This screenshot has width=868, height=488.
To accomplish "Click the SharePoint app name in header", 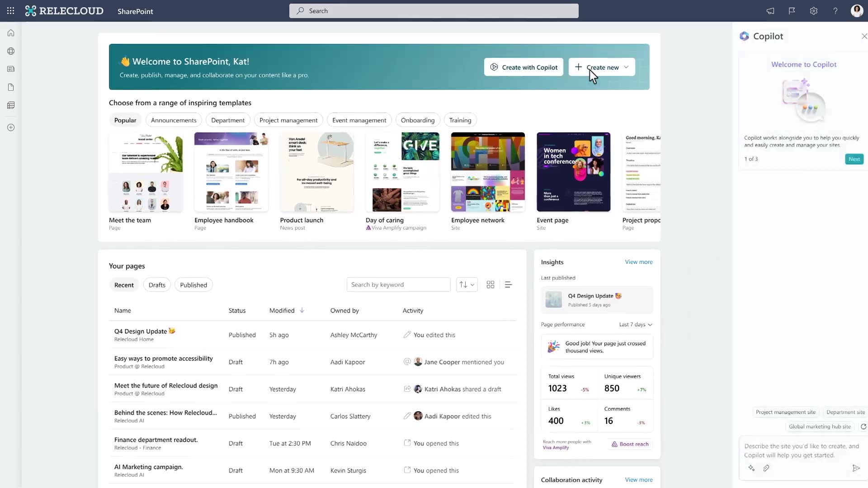I will (135, 11).
